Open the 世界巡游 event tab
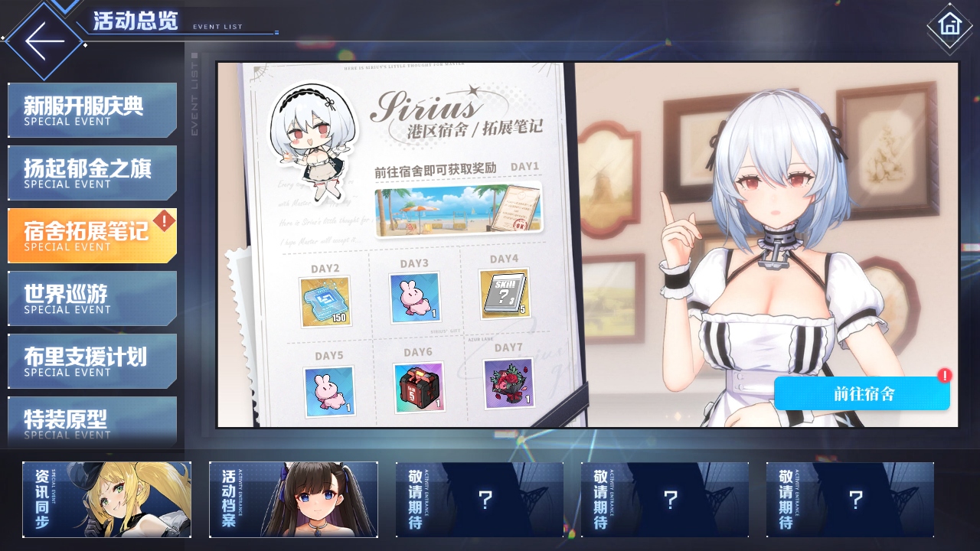 point(92,298)
